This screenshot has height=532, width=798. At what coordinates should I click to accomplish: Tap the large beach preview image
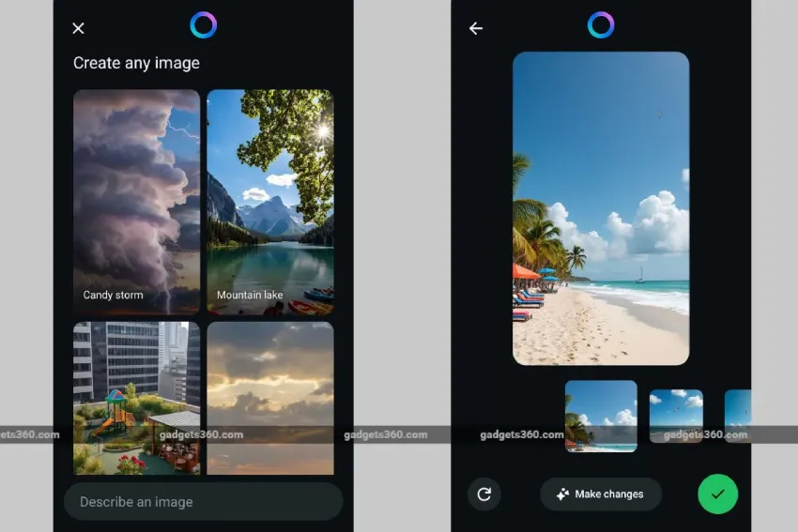(x=601, y=208)
